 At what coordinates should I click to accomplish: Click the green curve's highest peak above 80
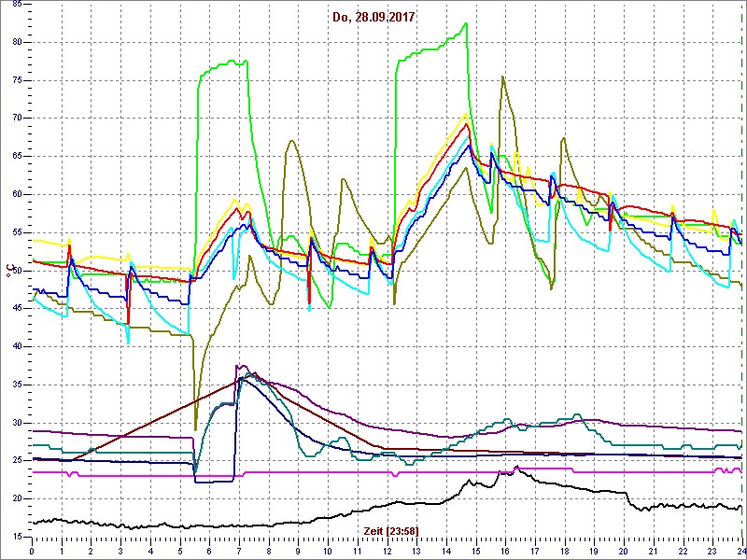(x=466, y=23)
